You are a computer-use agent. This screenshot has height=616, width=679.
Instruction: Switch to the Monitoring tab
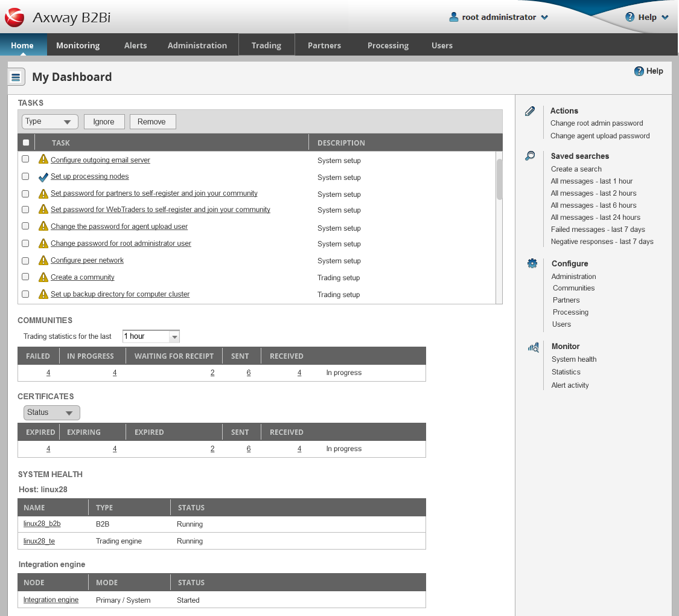(x=78, y=45)
